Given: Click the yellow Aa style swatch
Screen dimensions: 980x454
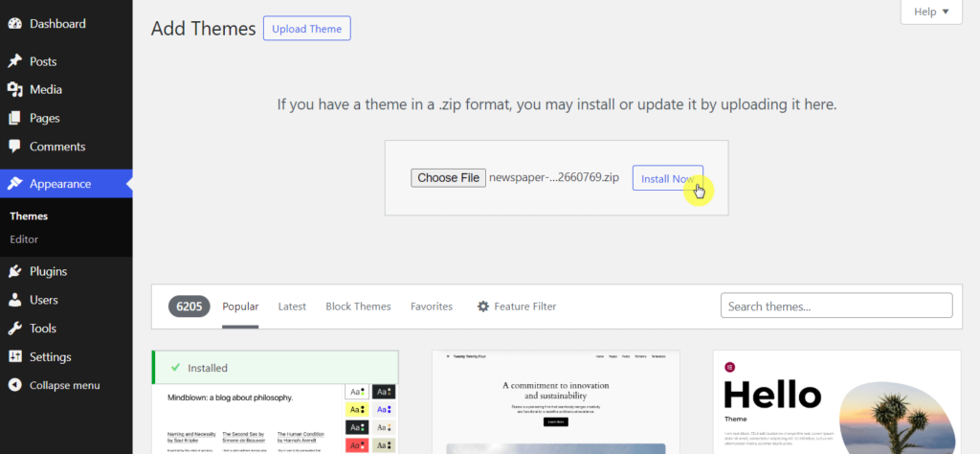Looking at the screenshot, I should coord(357,410).
